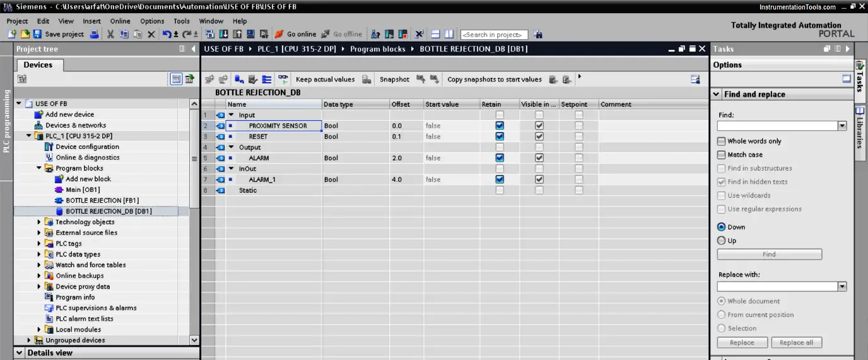This screenshot has width=868, height=360.
Task: Click the Keep actual values database icon
Action: [x=367, y=79]
